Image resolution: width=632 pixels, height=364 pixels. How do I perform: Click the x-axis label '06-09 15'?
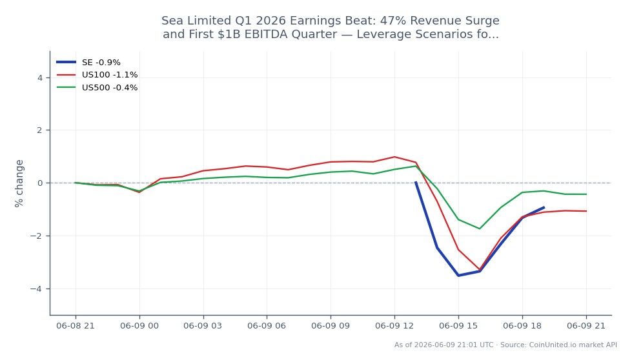click(458, 326)
